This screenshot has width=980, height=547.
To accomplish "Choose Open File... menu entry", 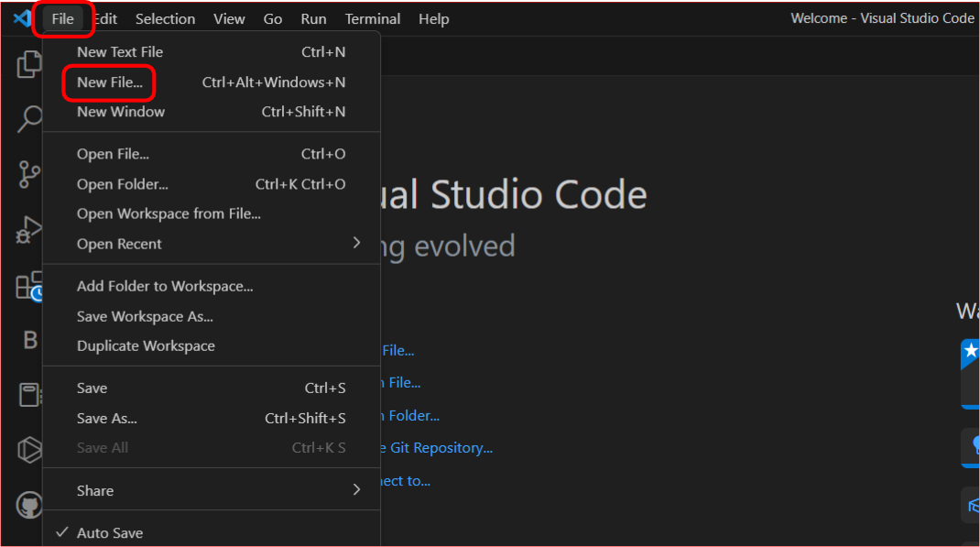I will tap(212, 154).
